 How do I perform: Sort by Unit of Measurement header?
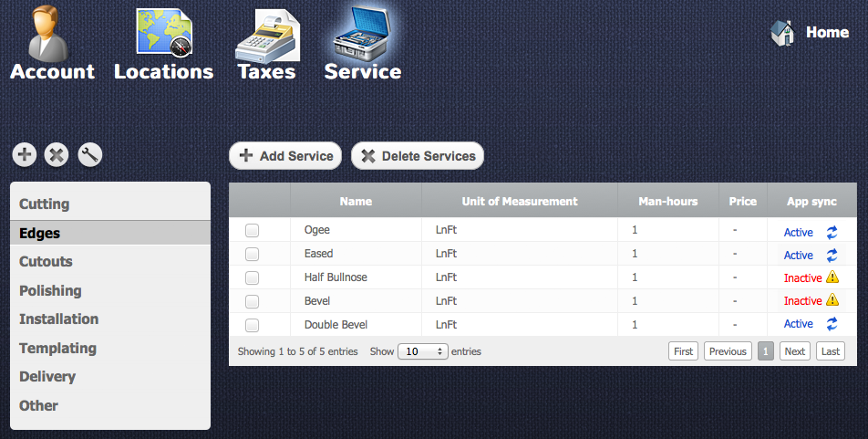[x=520, y=201]
